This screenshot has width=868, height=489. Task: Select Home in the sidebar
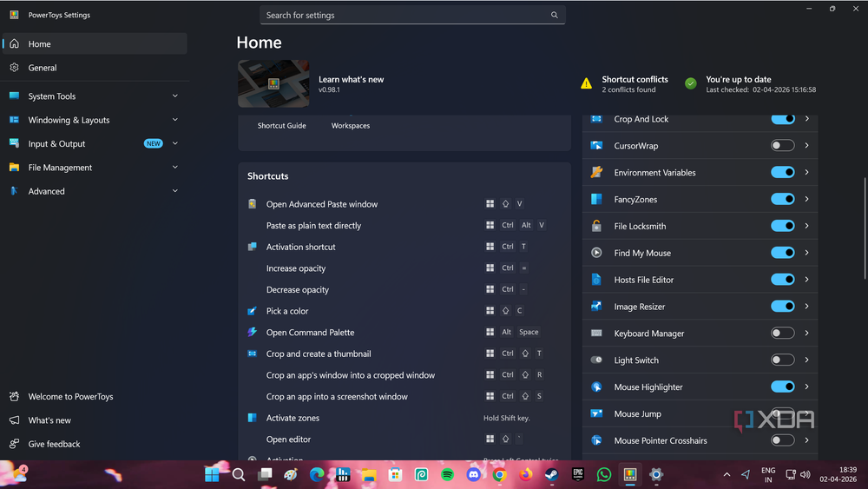95,43
